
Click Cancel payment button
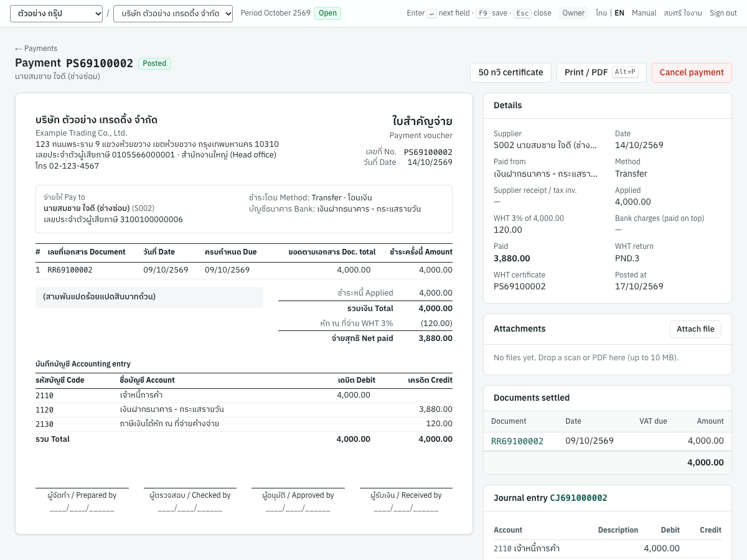[692, 72]
